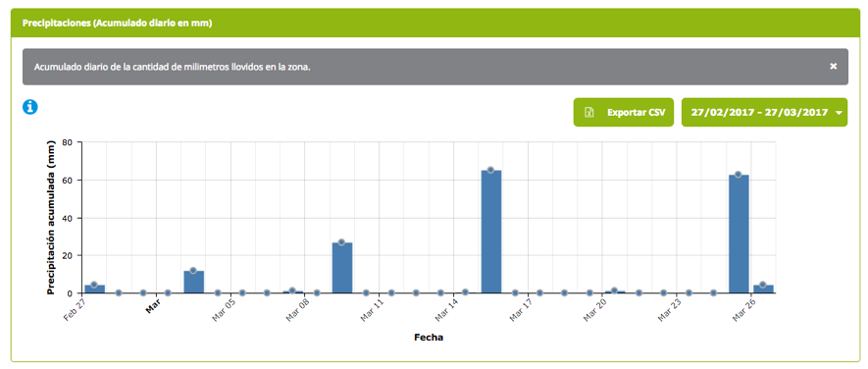868x369 pixels.
Task: Click the 'Mar 08' axis label
Action: 298,310
